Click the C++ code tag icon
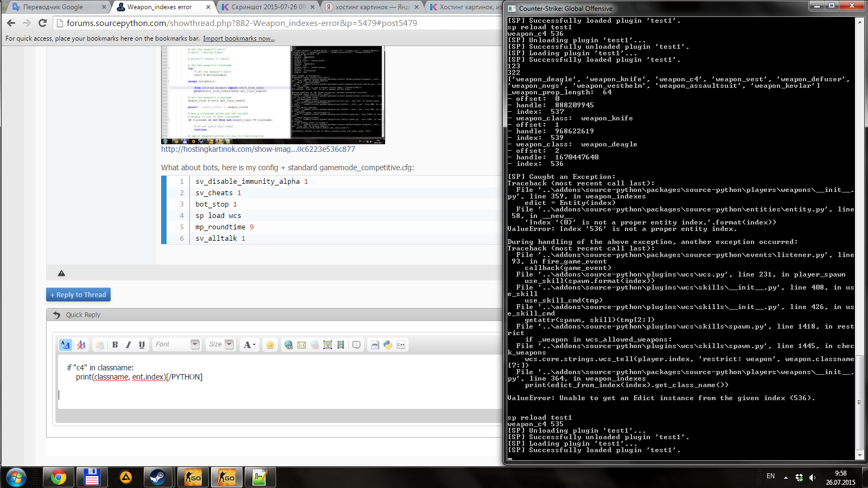This screenshot has height=488, width=868. (401, 345)
